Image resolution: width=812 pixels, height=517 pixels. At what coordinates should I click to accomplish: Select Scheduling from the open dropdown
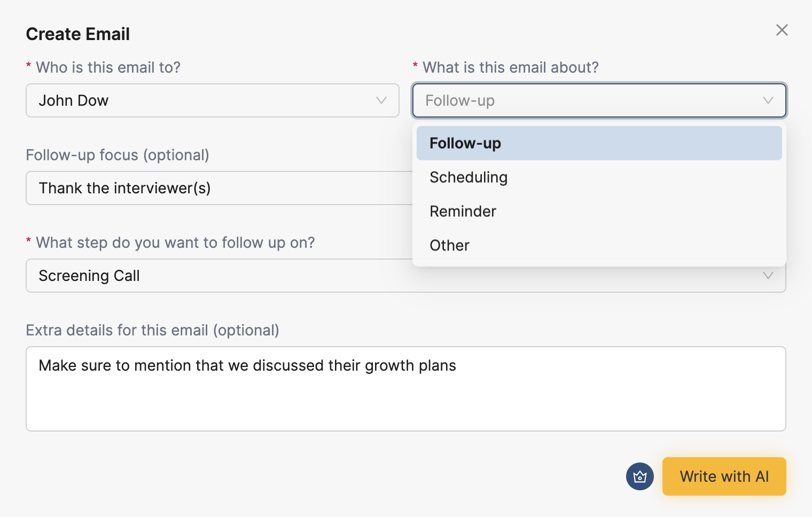[x=469, y=177]
